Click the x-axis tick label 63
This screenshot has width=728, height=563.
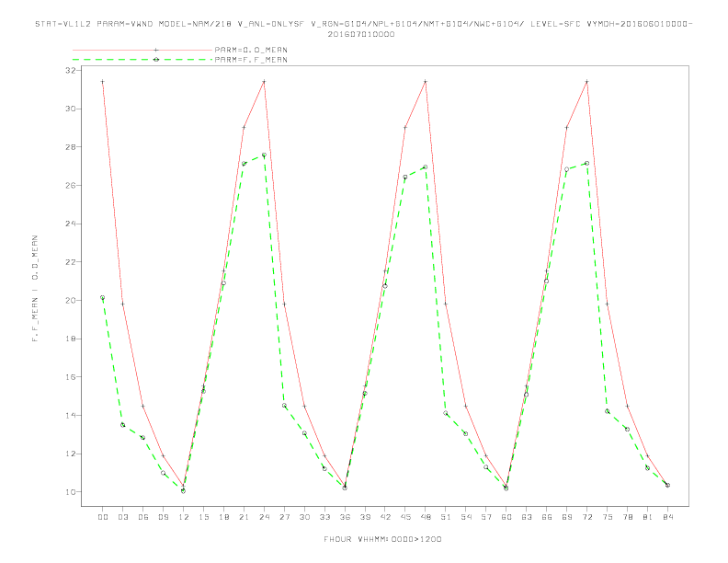pos(527,517)
